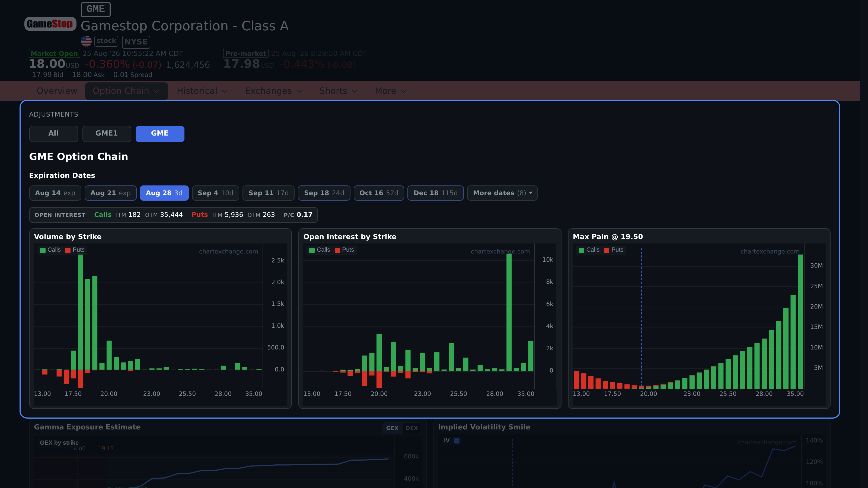Click the Pre-market status badge
This screenshot has width=868, height=488.
point(246,54)
